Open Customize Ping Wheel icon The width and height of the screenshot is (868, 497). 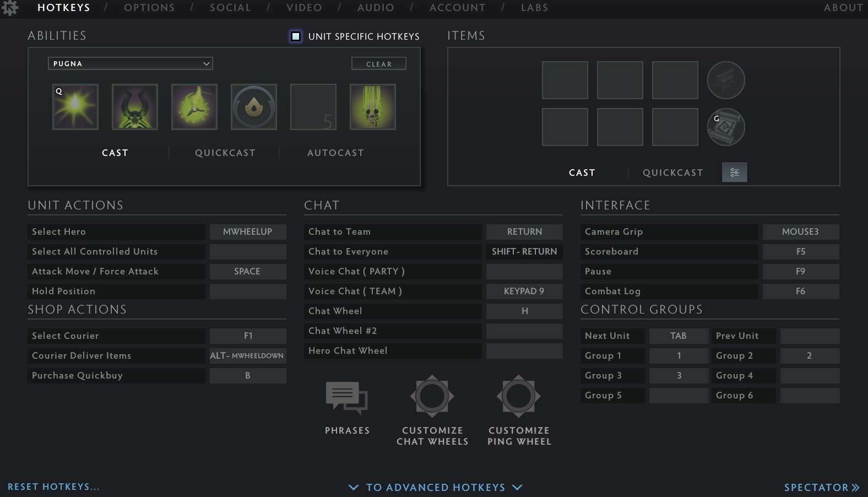(x=519, y=396)
